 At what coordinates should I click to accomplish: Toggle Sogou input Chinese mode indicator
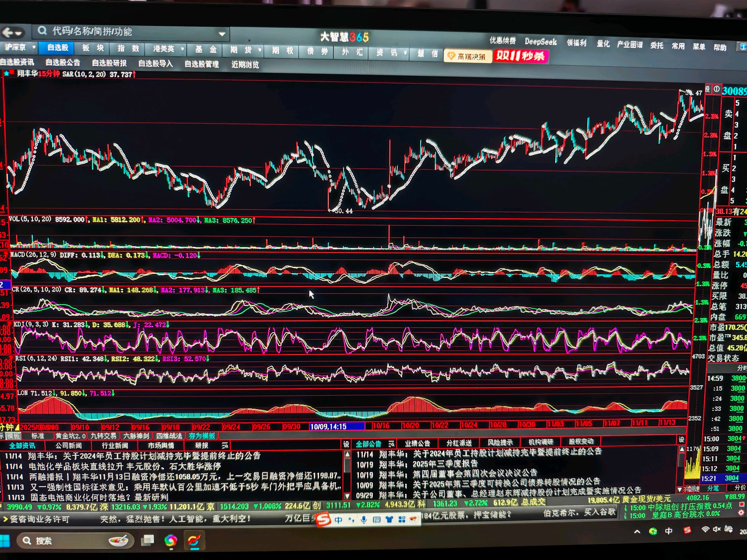338,520
